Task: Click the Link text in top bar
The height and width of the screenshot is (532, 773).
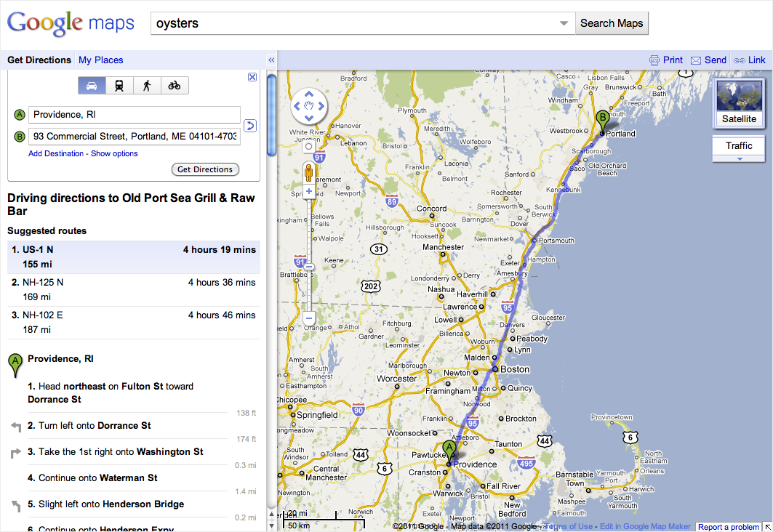Action: coord(757,60)
